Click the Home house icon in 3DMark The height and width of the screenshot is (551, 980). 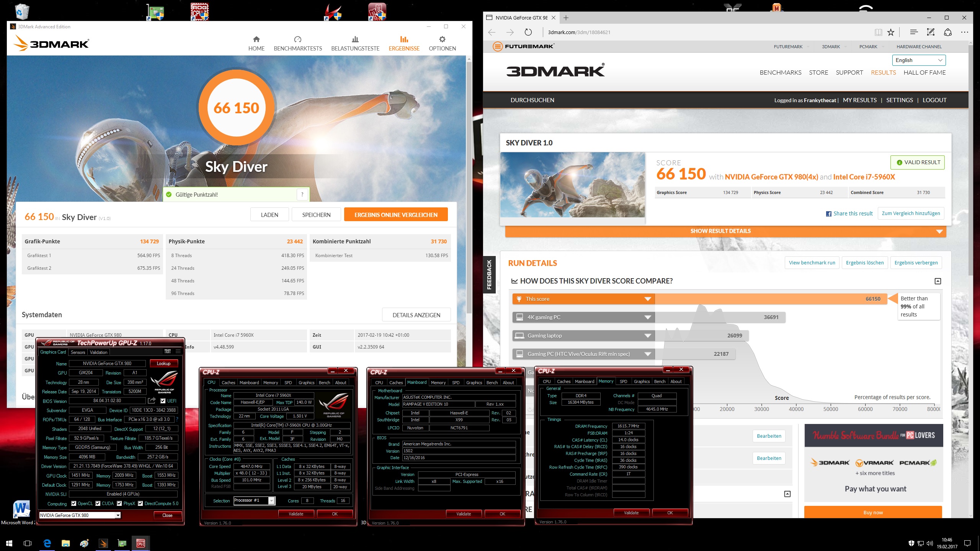point(256,39)
